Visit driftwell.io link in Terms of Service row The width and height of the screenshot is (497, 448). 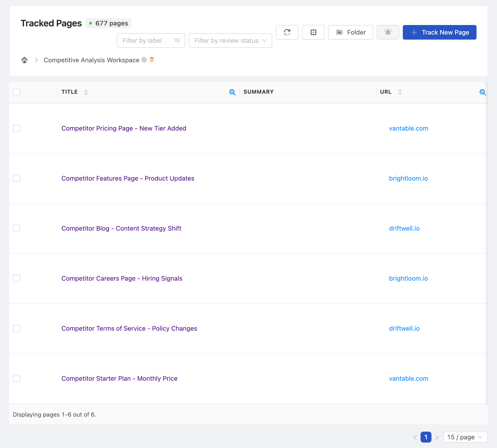point(404,328)
